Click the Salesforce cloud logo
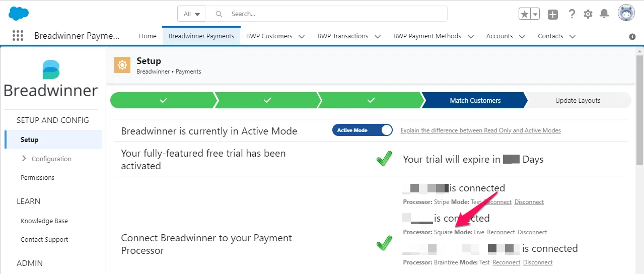Viewport: 644px width, 274px height. click(19, 14)
